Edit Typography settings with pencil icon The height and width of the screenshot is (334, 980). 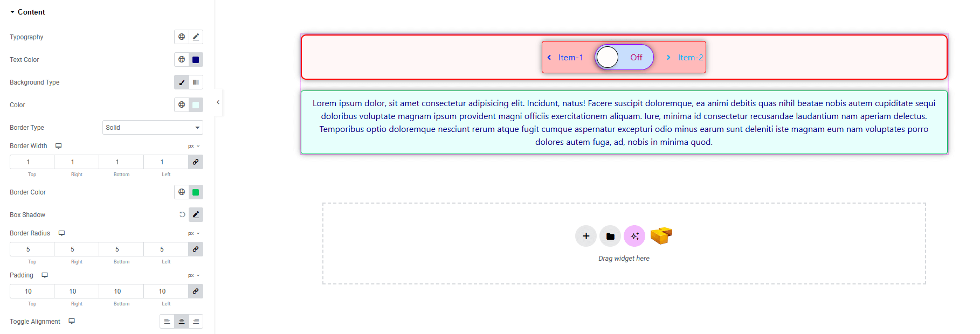196,37
